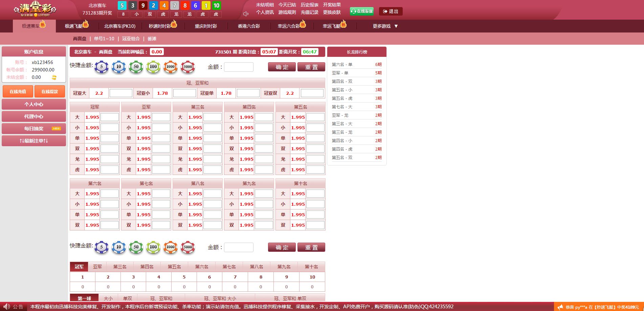Expand the 更多游戏 dropdown menu
The width and height of the screenshot is (644, 311).
[x=385, y=26]
